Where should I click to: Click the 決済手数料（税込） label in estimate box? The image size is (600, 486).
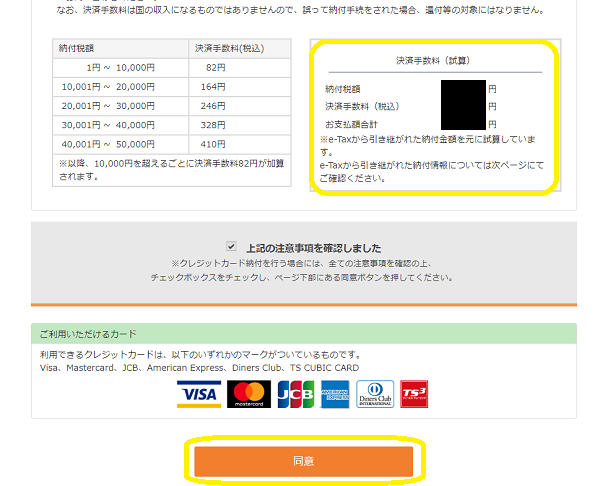pyautogui.click(x=362, y=106)
